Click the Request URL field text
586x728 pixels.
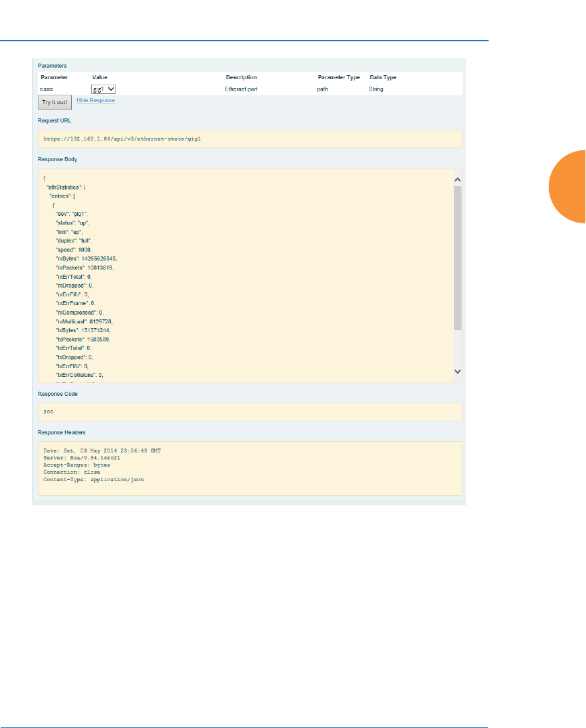coord(122,139)
